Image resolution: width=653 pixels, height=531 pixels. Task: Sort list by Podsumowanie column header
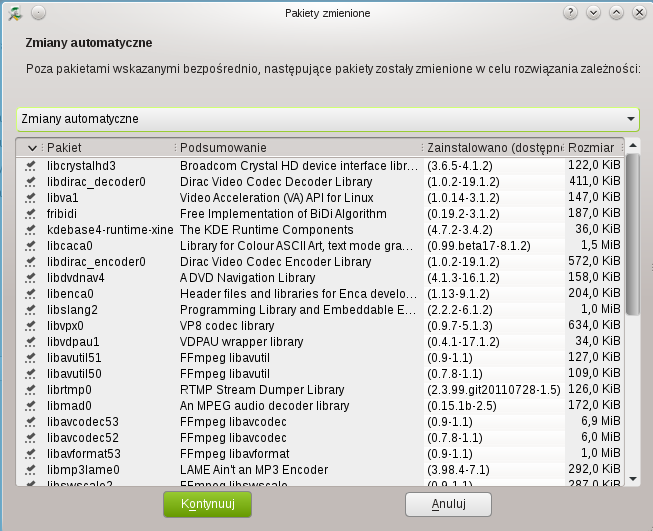click(300, 148)
